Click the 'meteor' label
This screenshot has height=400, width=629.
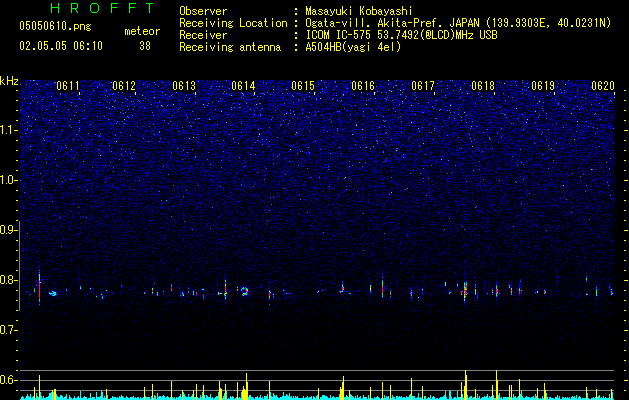(x=142, y=31)
